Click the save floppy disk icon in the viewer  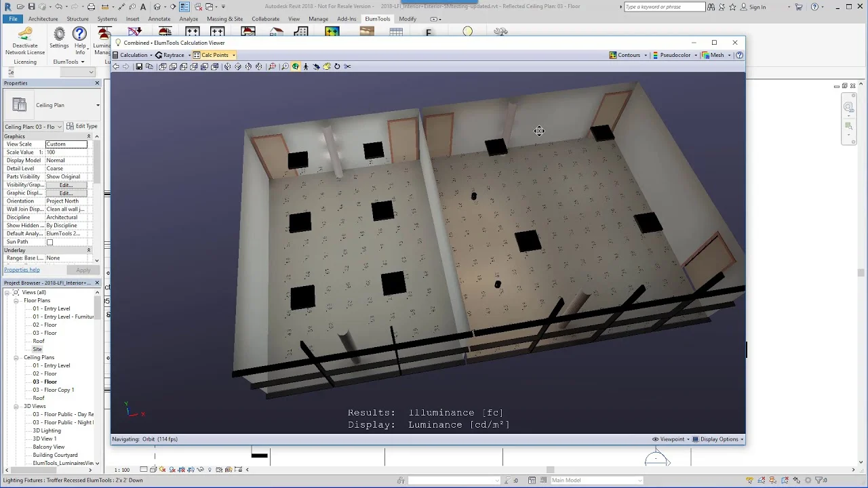138,66
